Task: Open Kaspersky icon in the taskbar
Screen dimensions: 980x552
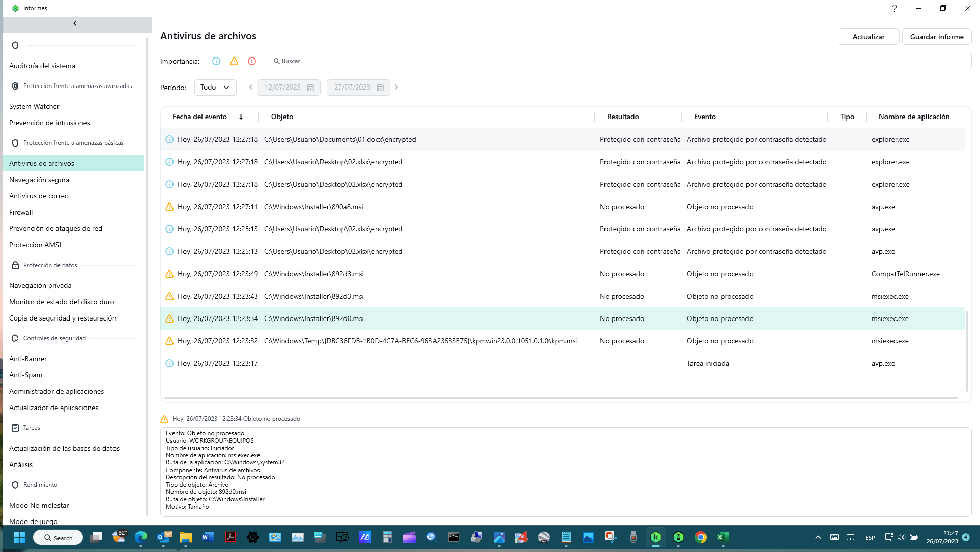Action: [656, 537]
